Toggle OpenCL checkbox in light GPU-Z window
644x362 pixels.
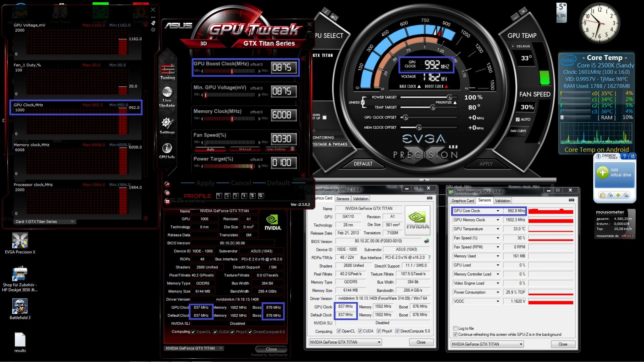pyautogui.click(x=339, y=331)
